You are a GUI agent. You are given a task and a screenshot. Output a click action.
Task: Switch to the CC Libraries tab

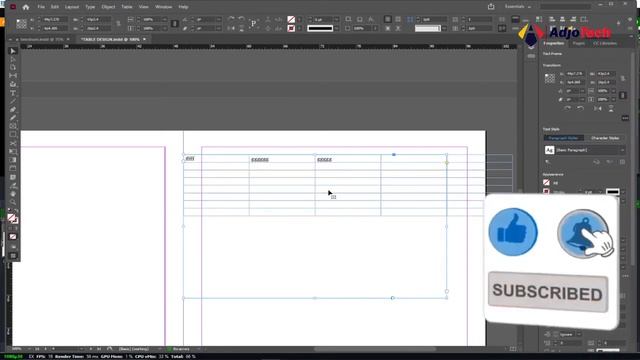point(605,43)
